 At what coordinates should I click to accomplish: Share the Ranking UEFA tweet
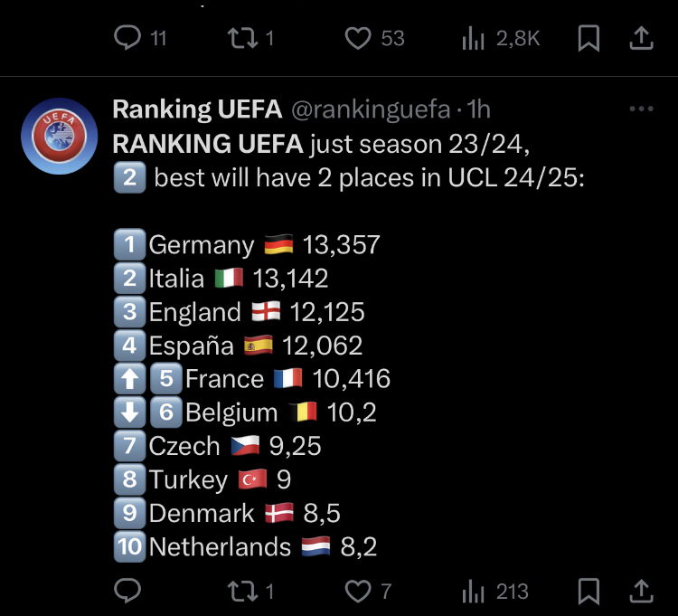pyautogui.click(x=641, y=592)
